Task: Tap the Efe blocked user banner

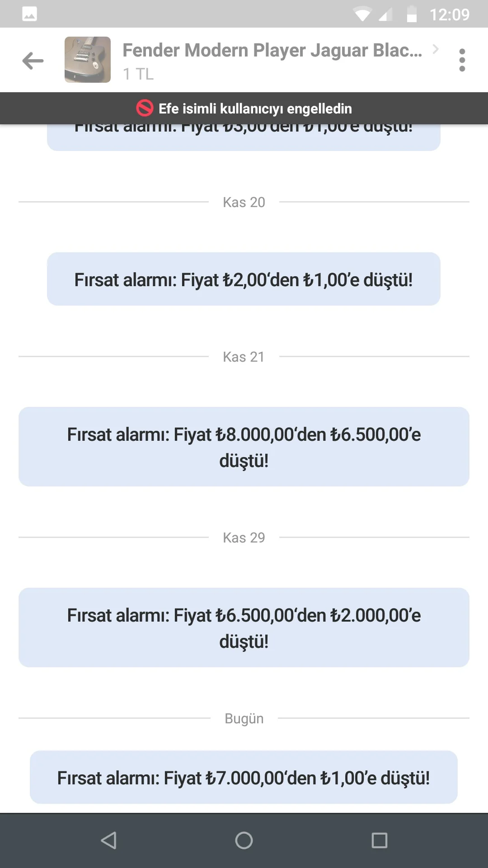Action: point(244,108)
